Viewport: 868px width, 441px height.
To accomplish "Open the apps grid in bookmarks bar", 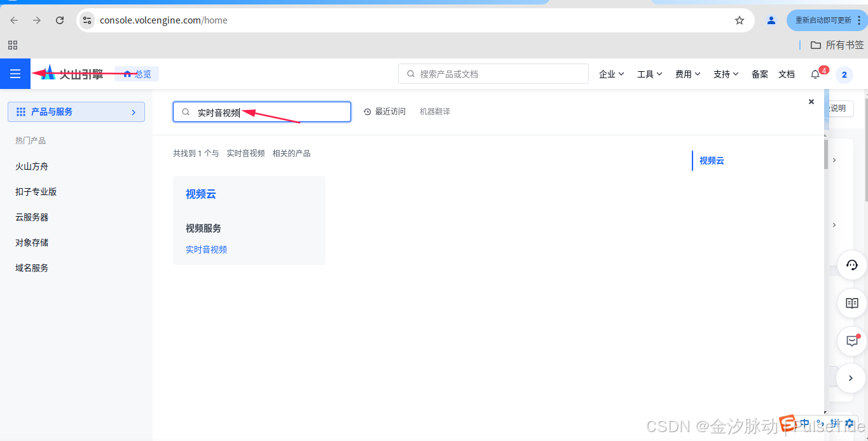I will point(13,45).
